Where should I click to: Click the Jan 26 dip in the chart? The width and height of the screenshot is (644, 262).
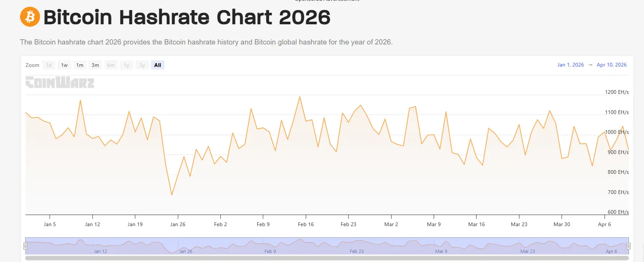click(x=172, y=194)
